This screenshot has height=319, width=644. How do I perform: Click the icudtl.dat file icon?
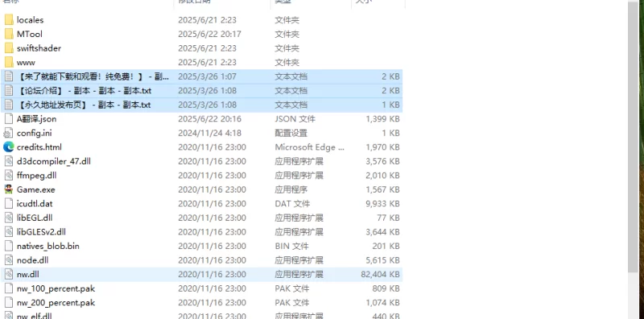(9, 204)
